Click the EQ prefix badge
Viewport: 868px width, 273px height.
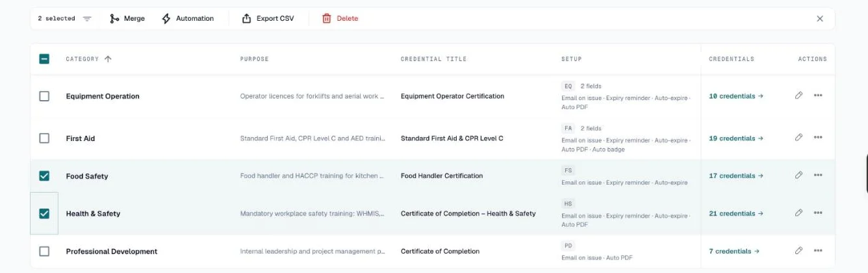568,86
